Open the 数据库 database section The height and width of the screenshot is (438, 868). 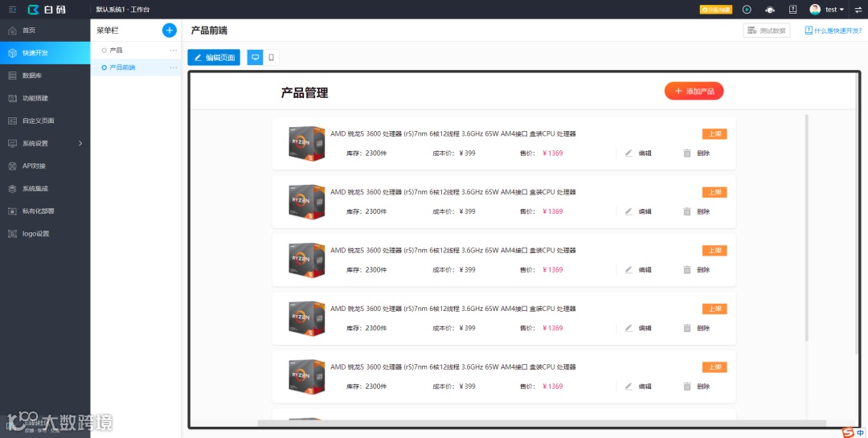(45, 76)
